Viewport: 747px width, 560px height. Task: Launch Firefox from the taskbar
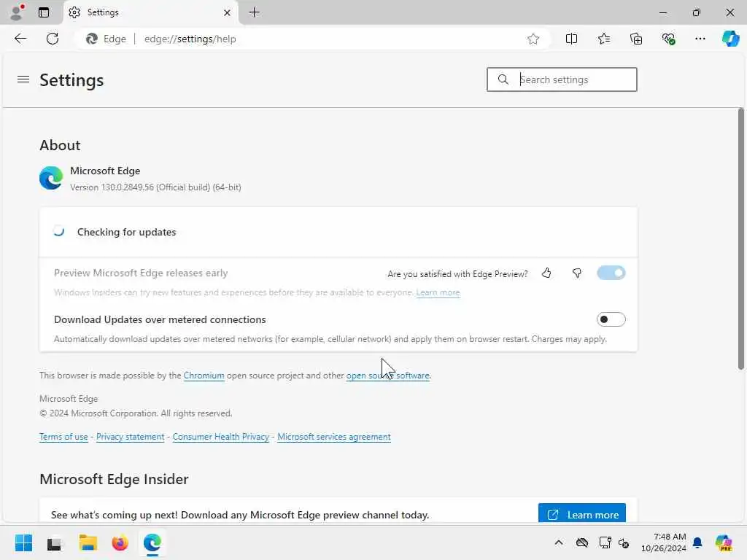tap(120, 542)
